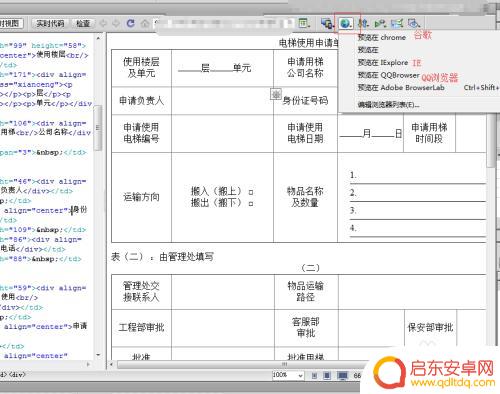Open the 100% zoom dropdown
Viewport: 500px width, 394px height.
pos(288,375)
